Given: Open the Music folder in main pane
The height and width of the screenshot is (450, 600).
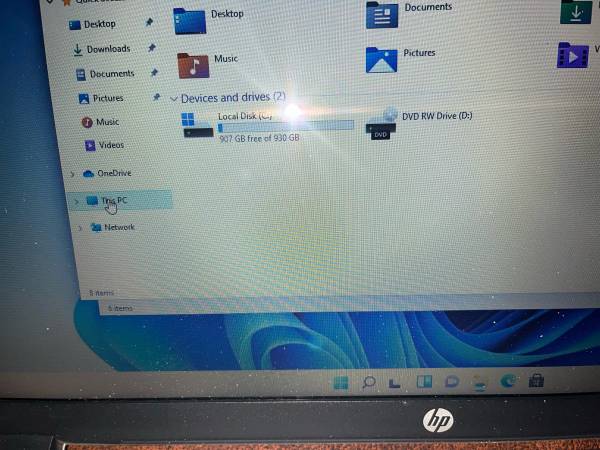Looking at the screenshot, I should [193, 65].
